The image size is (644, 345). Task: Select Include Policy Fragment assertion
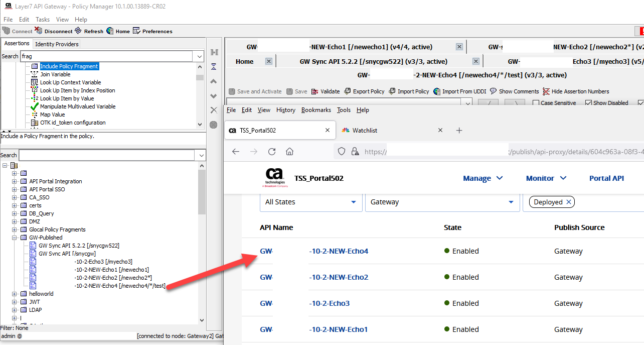(69, 66)
